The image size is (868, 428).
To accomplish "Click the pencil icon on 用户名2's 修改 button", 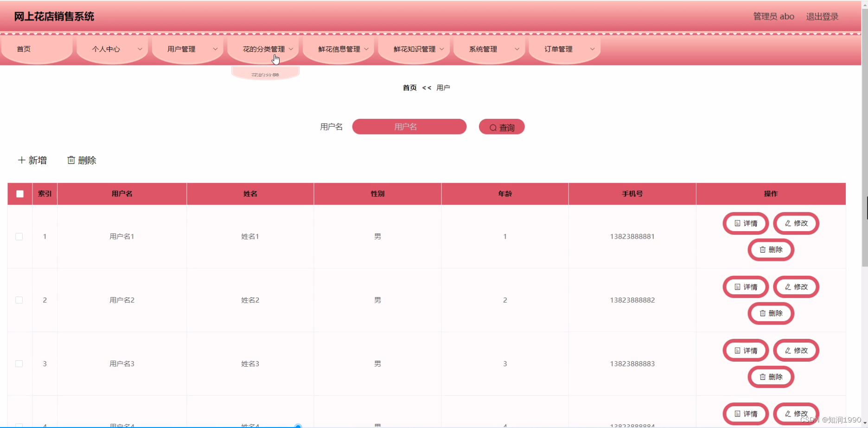I will [x=788, y=287].
